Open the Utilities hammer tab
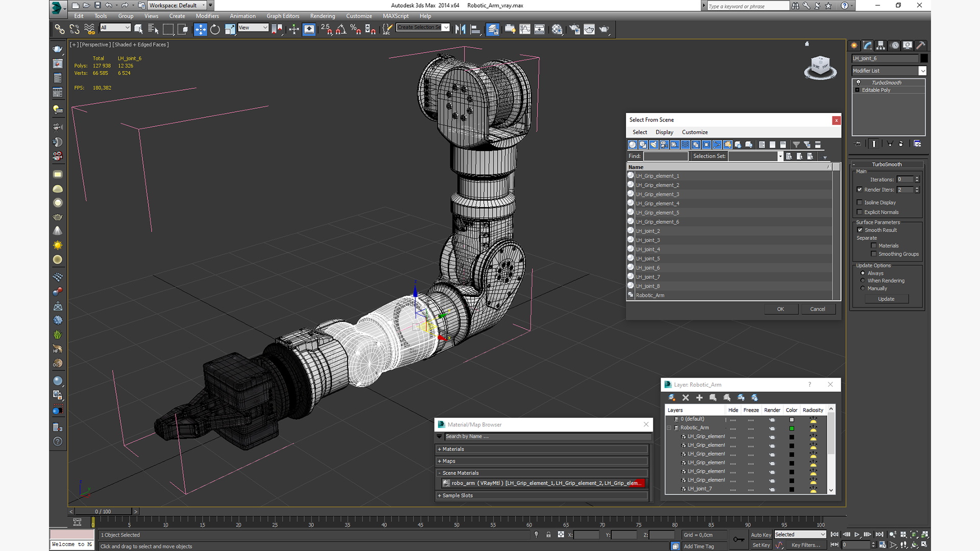 pyautogui.click(x=921, y=45)
